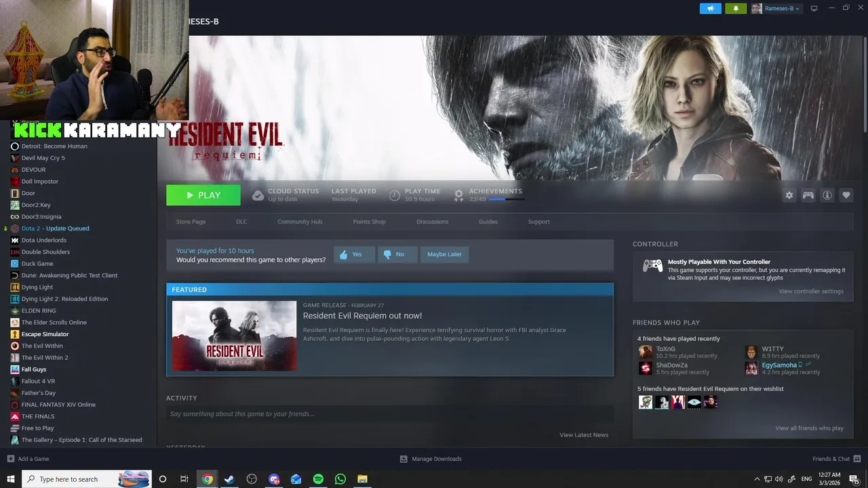Open the Discussions tab
Screen dimensions: 868x488
click(432, 222)
